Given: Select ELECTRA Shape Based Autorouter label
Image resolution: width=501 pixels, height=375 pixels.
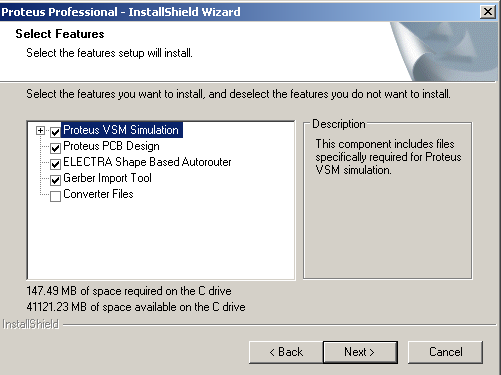Looking at the screenshot, I should (147, 162).
